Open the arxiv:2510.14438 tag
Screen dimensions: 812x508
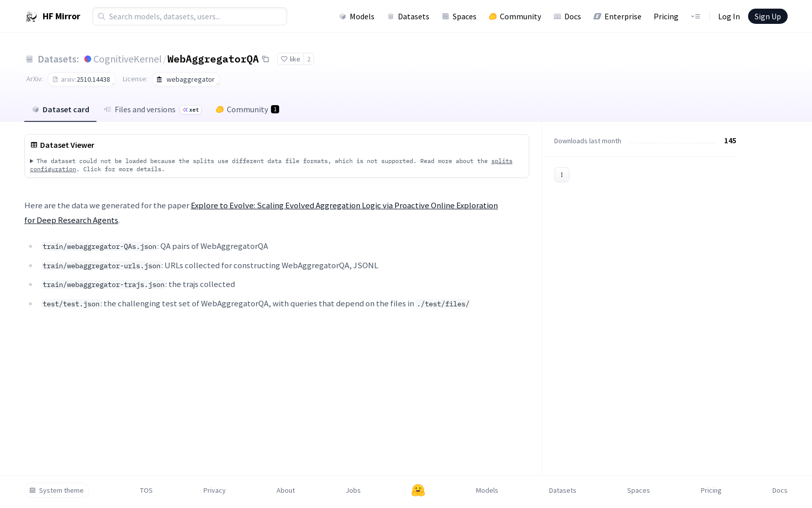pyautogui.click(x=81, y=79)
